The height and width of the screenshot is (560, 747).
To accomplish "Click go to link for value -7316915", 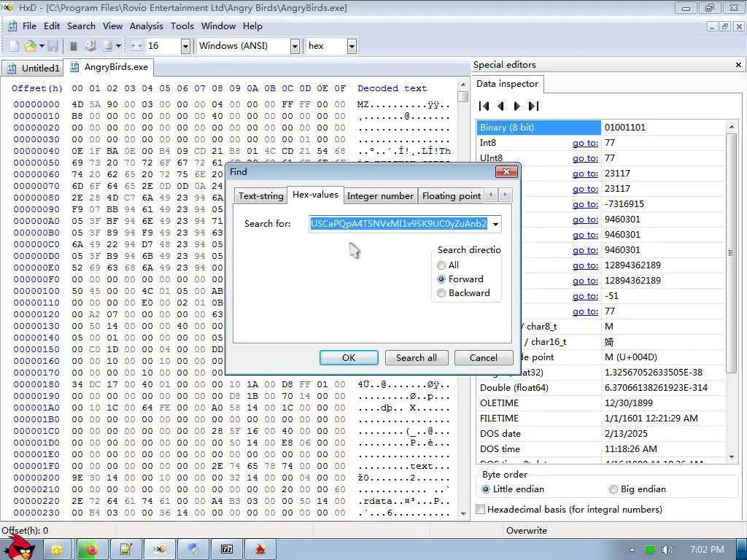I will [x=585, y=204].
